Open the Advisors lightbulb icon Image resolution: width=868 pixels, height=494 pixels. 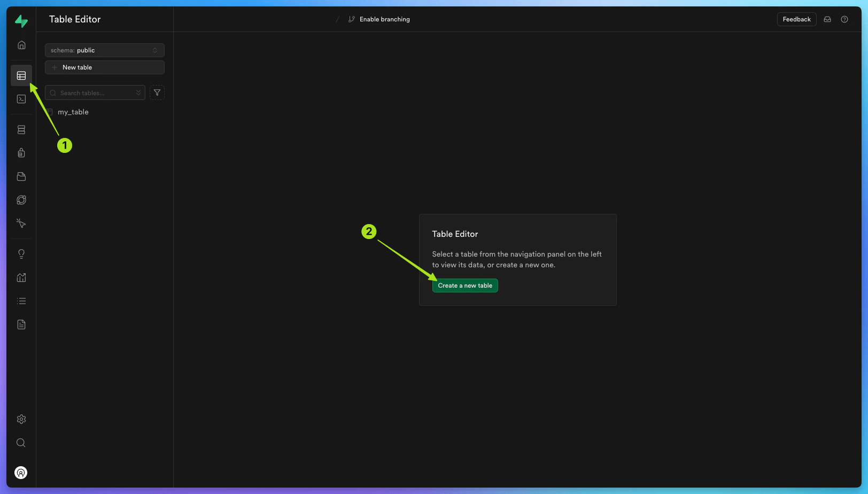pyautogui.click(x=21, y=254)
